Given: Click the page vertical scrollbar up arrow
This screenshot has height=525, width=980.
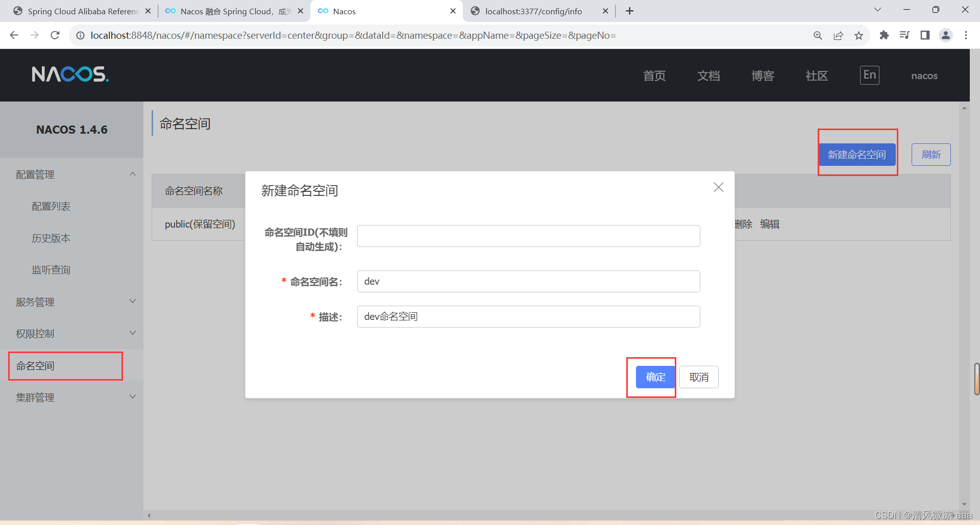Looking at the screenshot, I should [964, 108].
